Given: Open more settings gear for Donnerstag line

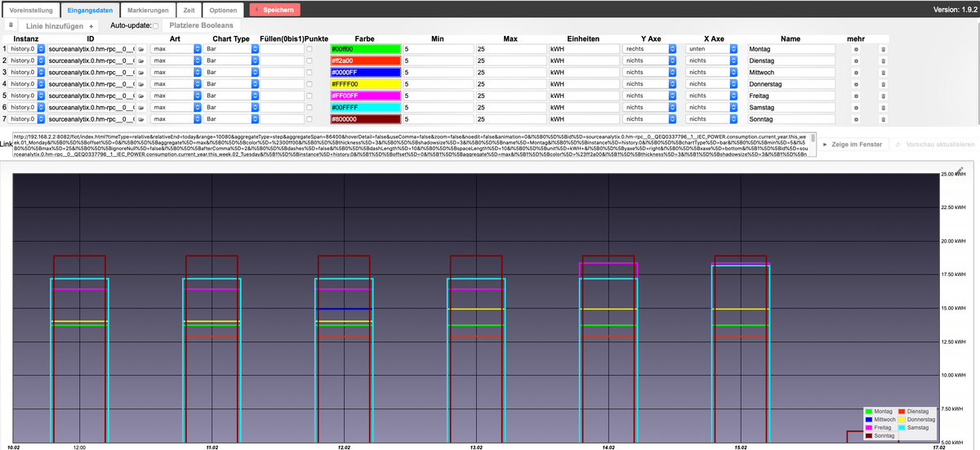Looking at the screenshot, I should coord(856,84).
